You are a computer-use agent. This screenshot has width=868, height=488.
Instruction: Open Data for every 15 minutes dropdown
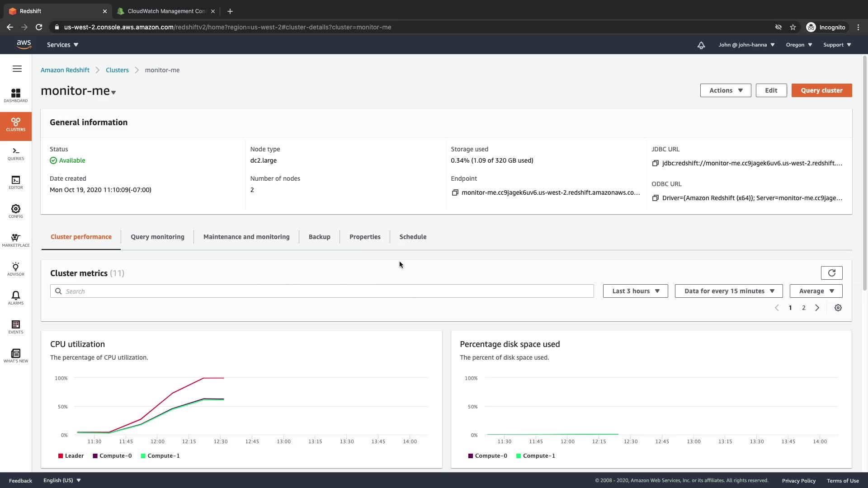click(728, 291)
